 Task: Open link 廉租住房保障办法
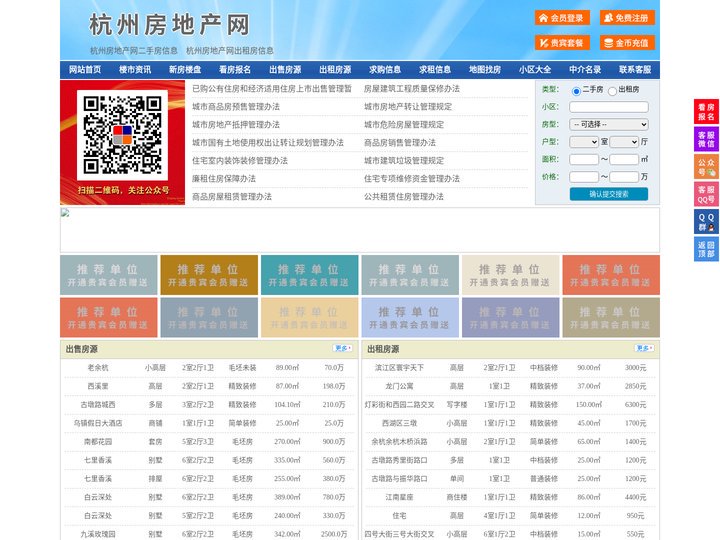point(224,179)
